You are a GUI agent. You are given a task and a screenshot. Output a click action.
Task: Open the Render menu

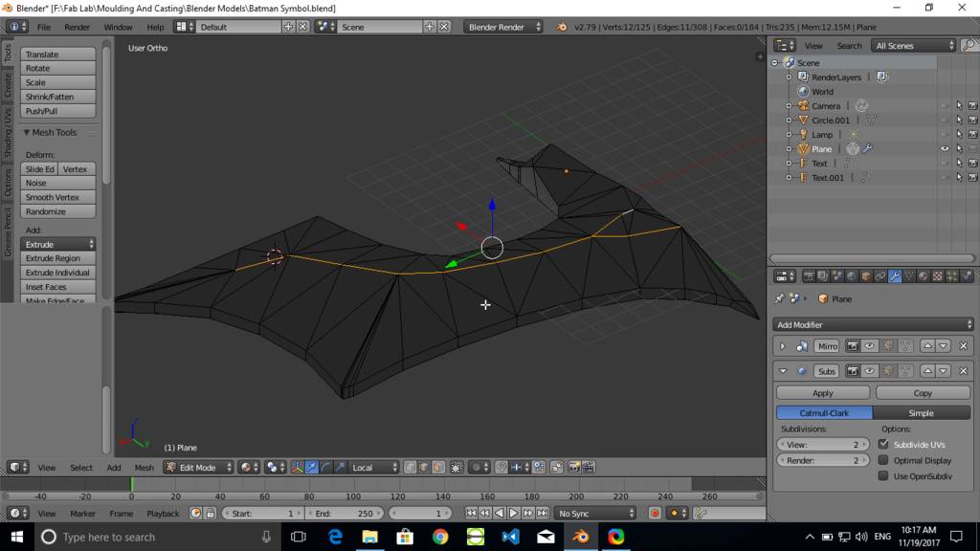[x=77, y=27]
